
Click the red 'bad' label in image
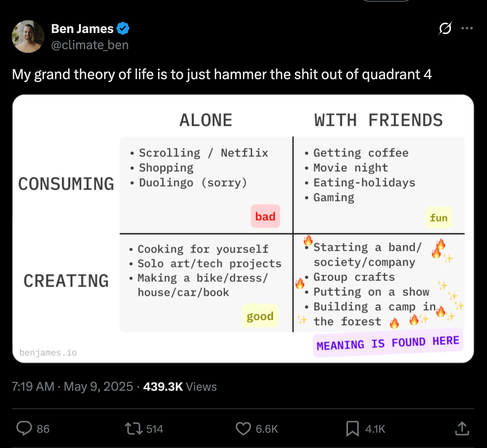265,216
